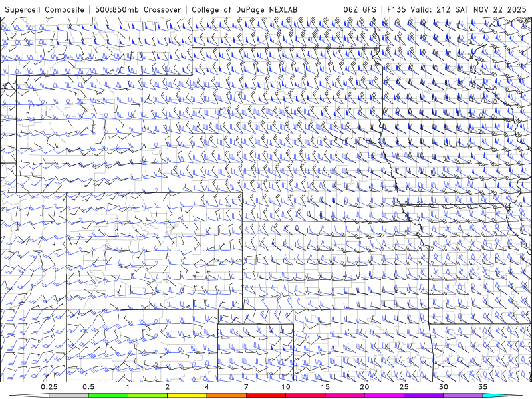
Task: Select the light purple segment between 30 and 35
Action: (463, 396)
